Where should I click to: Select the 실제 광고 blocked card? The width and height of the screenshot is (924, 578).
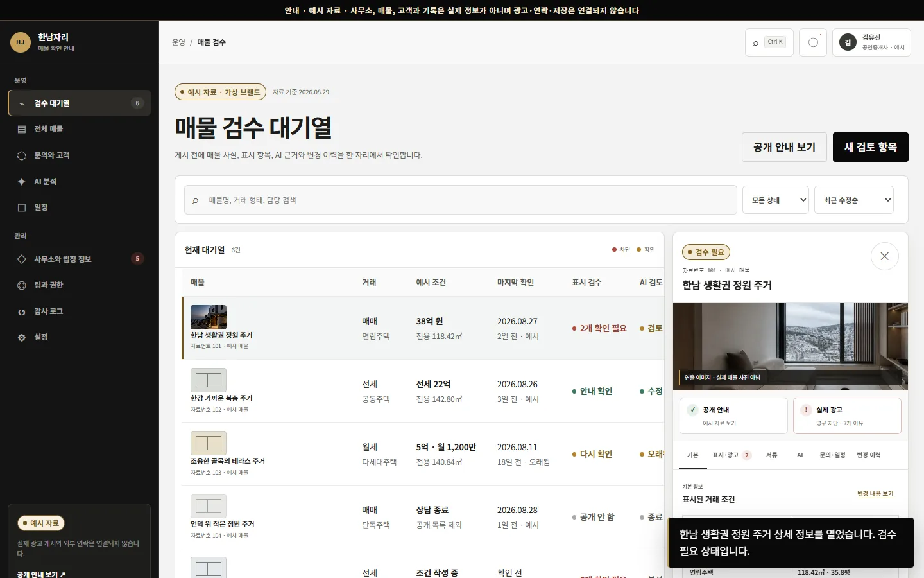click(x=847, y=416)
